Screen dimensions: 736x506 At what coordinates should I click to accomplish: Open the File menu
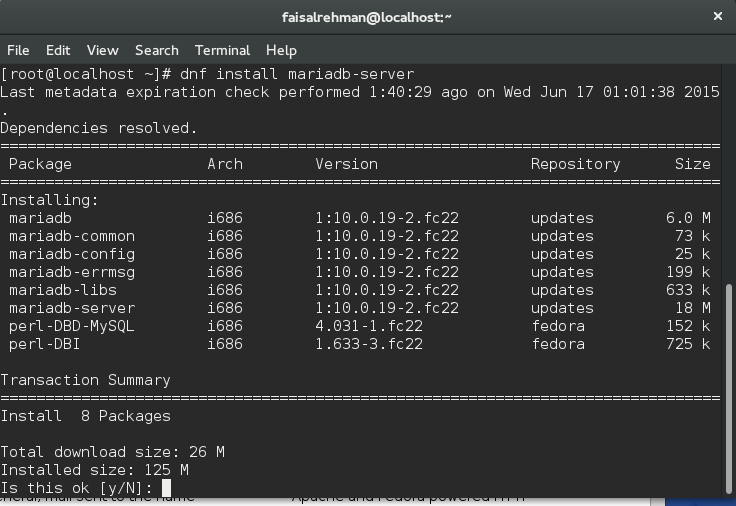18,50
